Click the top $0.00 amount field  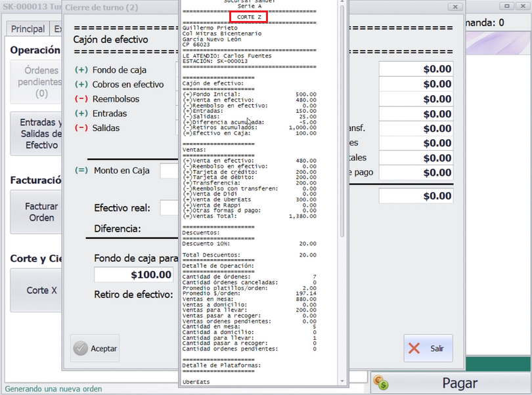[416, 69]
